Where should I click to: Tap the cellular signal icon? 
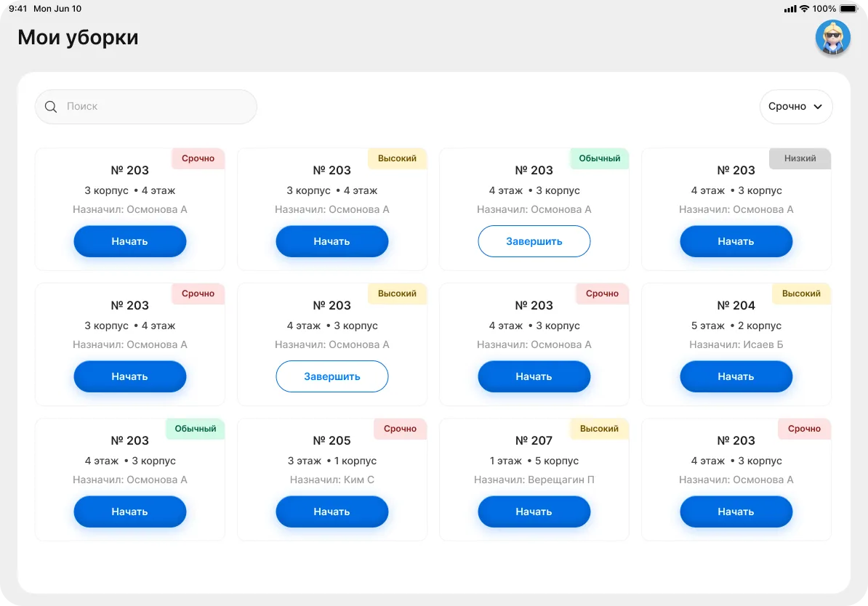coord(790,9)
